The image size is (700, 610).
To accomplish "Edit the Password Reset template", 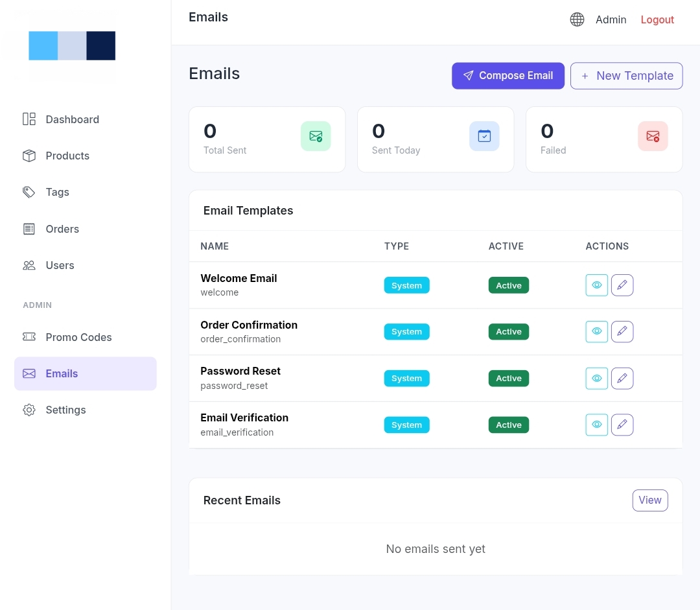I will click(x=622, y=378).
